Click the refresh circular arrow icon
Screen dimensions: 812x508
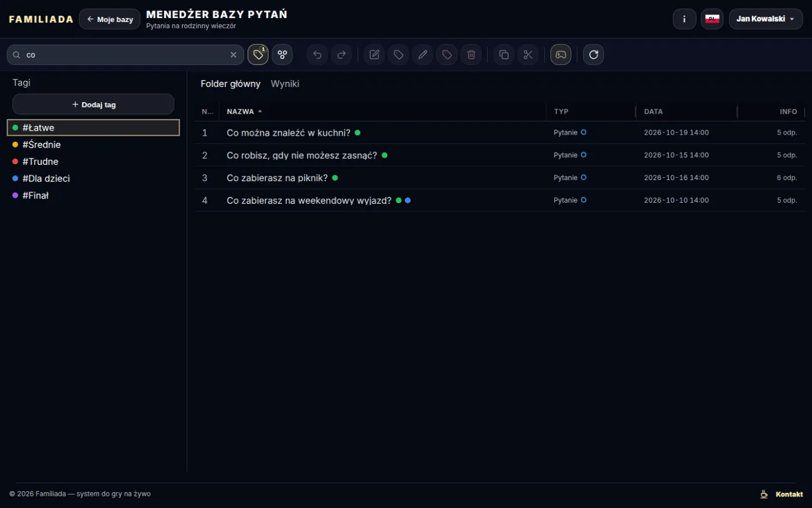593,55
